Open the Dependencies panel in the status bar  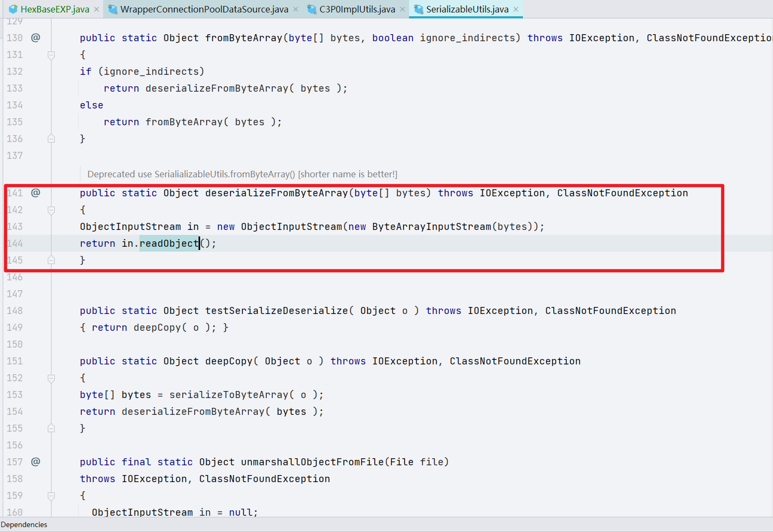24,525
